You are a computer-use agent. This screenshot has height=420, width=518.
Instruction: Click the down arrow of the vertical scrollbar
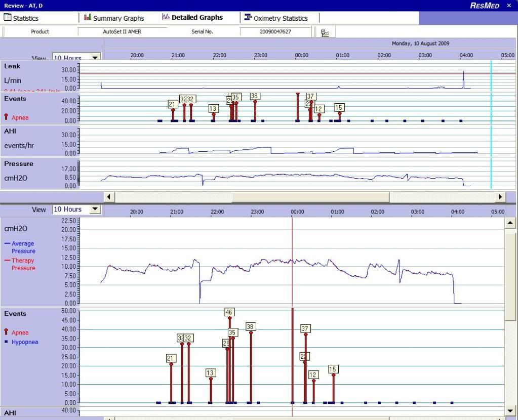(510, 411)
